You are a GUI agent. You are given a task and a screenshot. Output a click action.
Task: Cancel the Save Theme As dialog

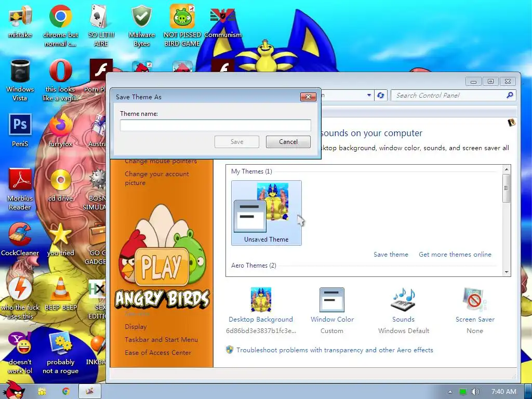[x=288, y=142]
